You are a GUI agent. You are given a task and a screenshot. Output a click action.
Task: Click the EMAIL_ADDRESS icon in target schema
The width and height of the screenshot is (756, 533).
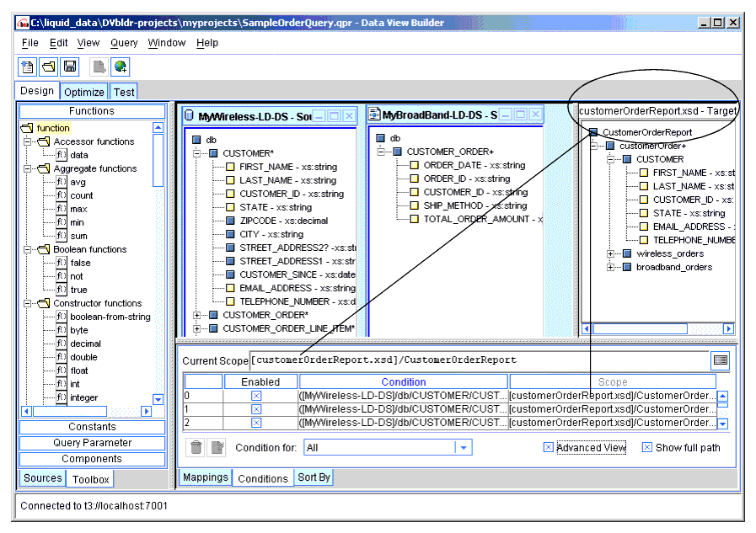click(x=644, y=227)
